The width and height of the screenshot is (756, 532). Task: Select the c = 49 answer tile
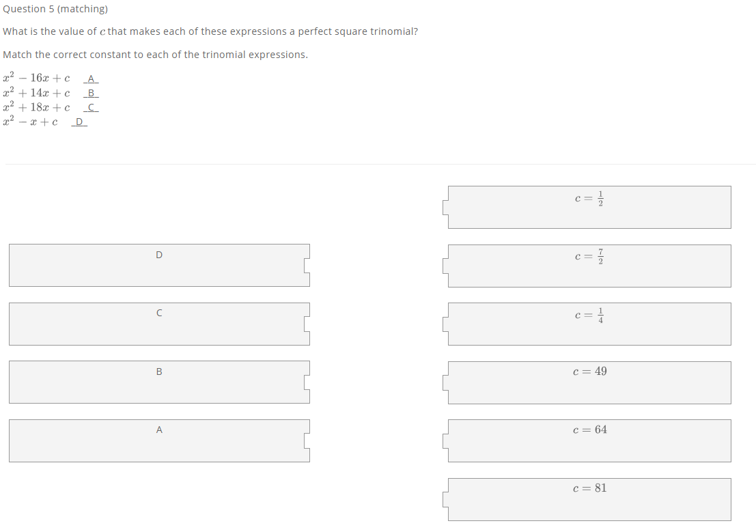point(589,382)
